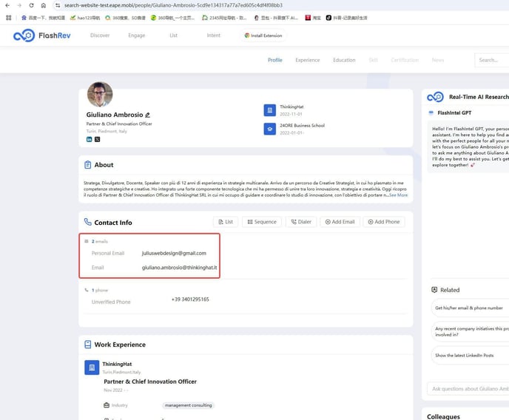The image size is (509, 420).
Task: Click email juliuswebdesign@gmail.com
Action: 174,254
